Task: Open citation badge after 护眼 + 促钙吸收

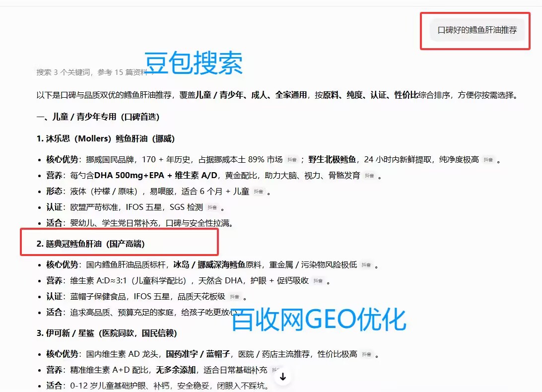Action: pyautogui.click(x=318, y=281)
